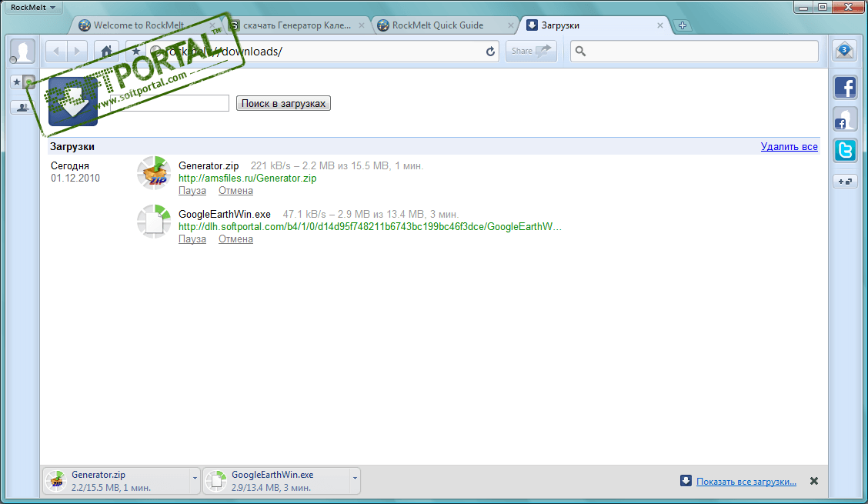This screenshot has height=504, width=868.
Task: Pause the Generator.zip download
Action: 192,191
